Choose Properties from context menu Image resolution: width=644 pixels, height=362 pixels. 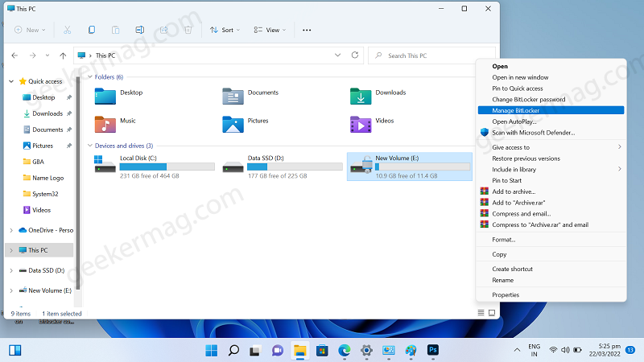(x=551, y=294)
